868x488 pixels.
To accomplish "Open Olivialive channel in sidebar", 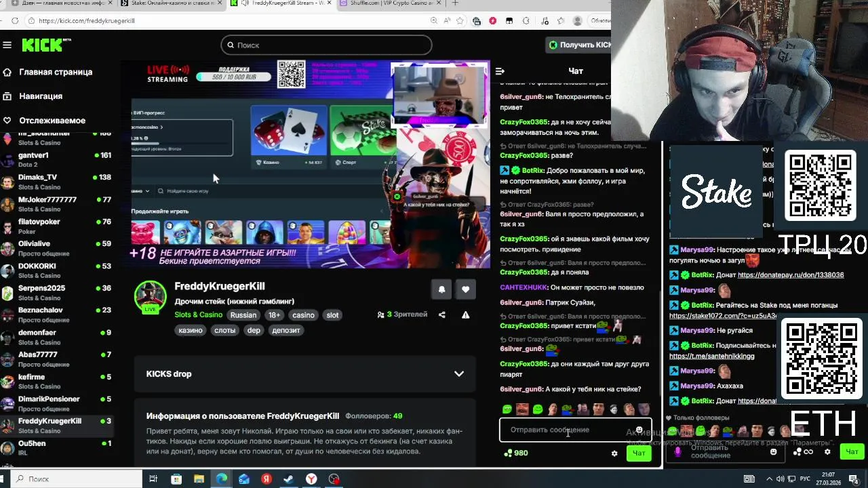I will (x=56, y=248).
